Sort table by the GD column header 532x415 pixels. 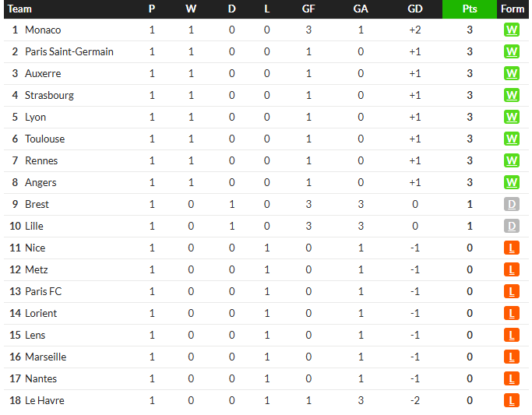tap(415, 9)
